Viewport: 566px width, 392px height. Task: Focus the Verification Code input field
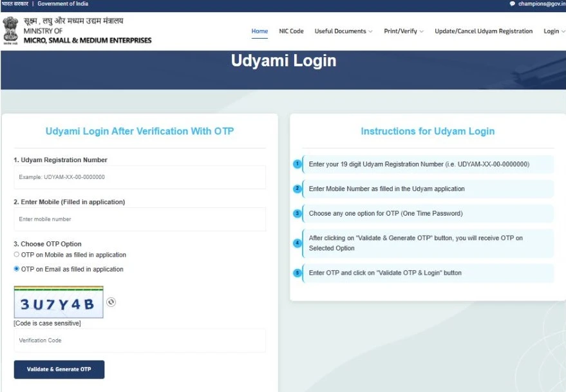tap(140, 341)
